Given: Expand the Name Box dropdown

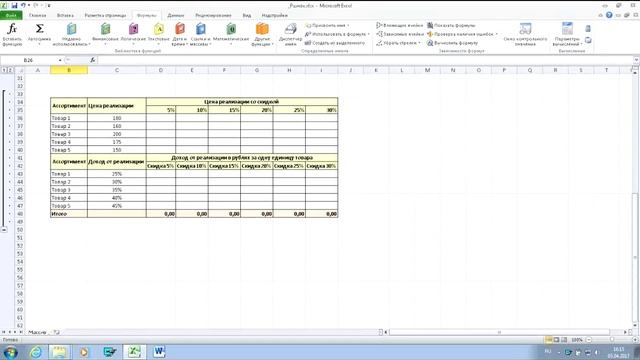Looking at the screenshot, I should pos(60,60).
